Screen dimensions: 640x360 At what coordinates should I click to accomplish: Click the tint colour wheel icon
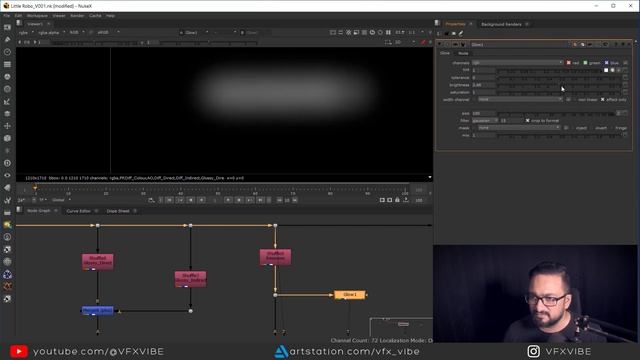(613, 70)
